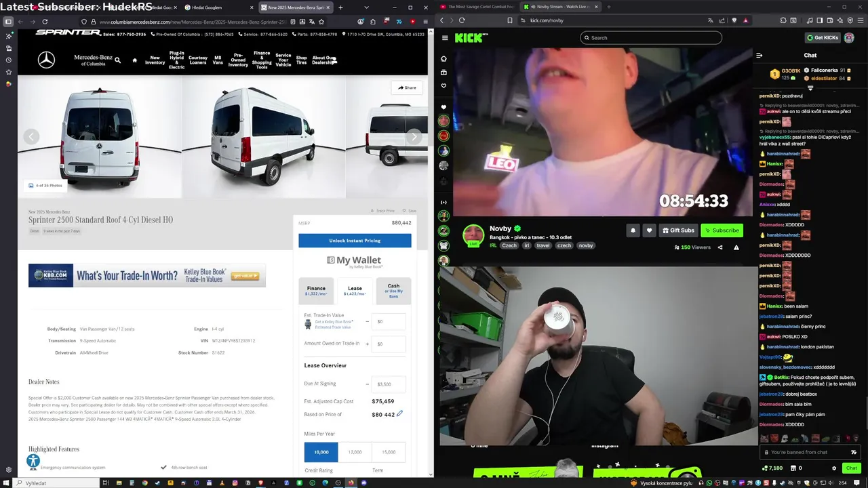Open Service Your Vehicle menu
Screen dimensions: 868x488
[x=283, y=60]
